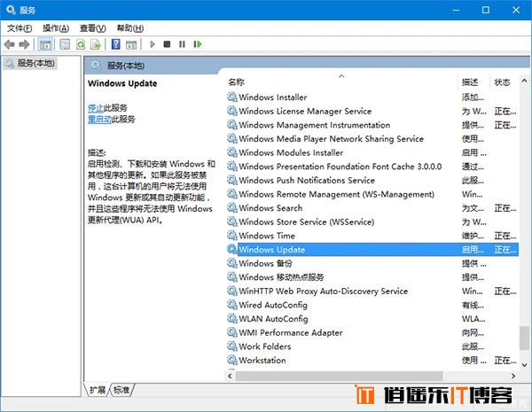Select WinHTTP Web Proxy Auto-Discovery Service row
The width and height of the screenshot is (532, 412).
point(372,291)
